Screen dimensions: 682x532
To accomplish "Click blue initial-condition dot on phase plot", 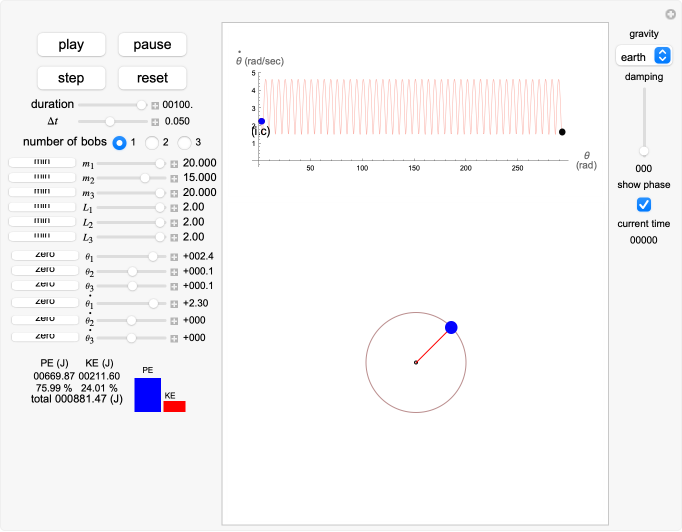I will (x=261, y=121).
